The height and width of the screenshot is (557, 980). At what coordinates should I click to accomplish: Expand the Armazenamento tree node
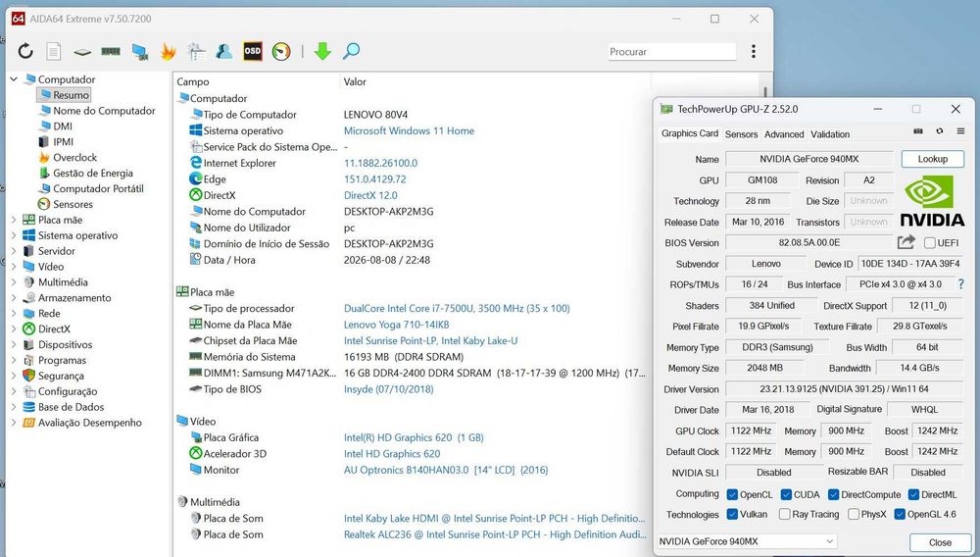(x=14, y=297)
